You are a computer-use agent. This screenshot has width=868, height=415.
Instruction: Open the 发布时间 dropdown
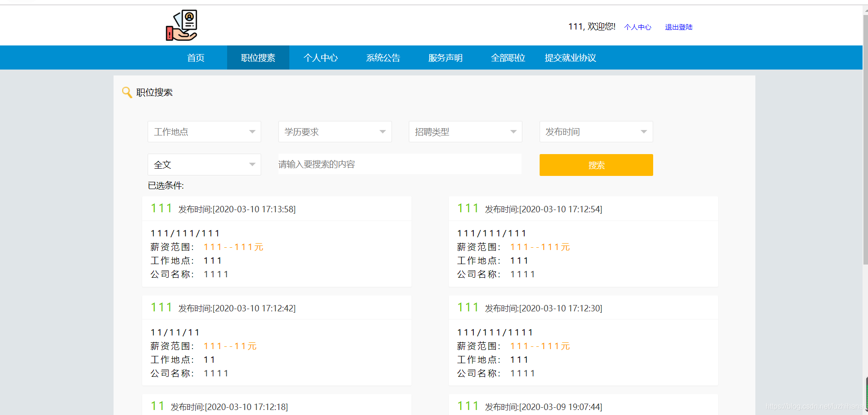click(x=596, y=132)
